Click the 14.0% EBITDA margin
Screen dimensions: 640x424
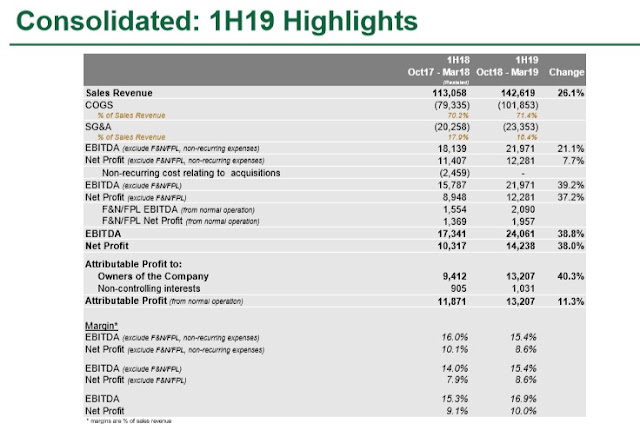454,369
